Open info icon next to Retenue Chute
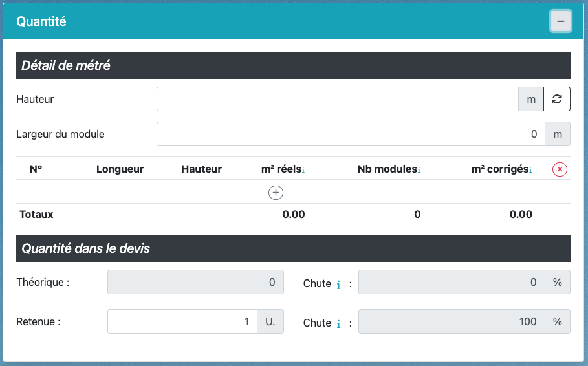 click(338, 324)
